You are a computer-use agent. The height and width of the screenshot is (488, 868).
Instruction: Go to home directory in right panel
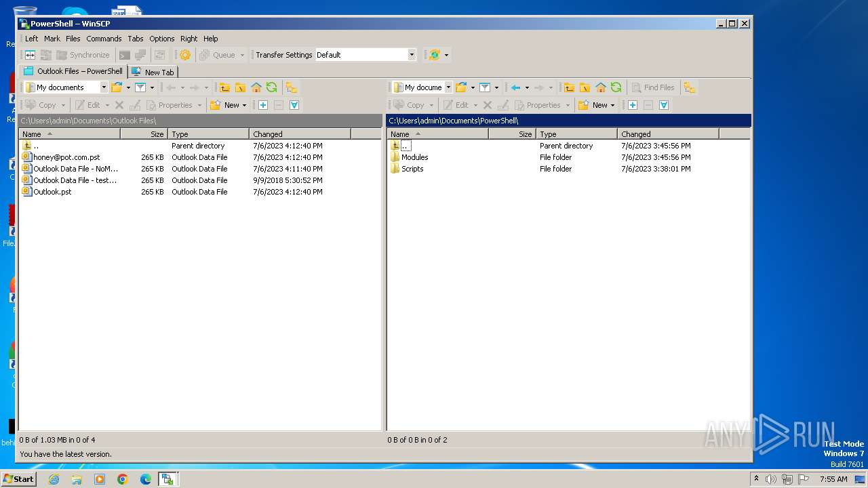601,87
